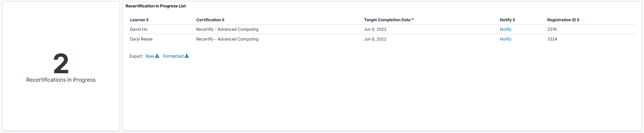Notify Daryl Reese about recertification
The height and width of the screenshot is (133, 644).
(505, 39)
